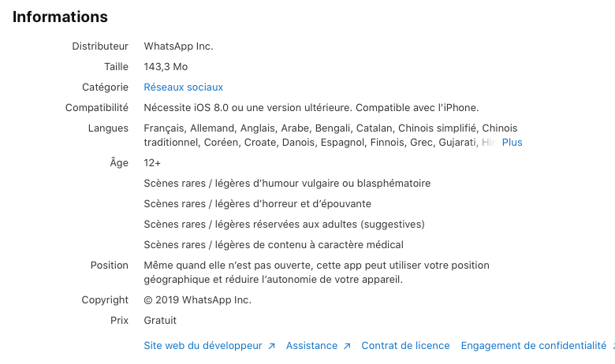Open the Réseaux sociaux category
This screenshot has height=364, width=615.
click(183, 87)
